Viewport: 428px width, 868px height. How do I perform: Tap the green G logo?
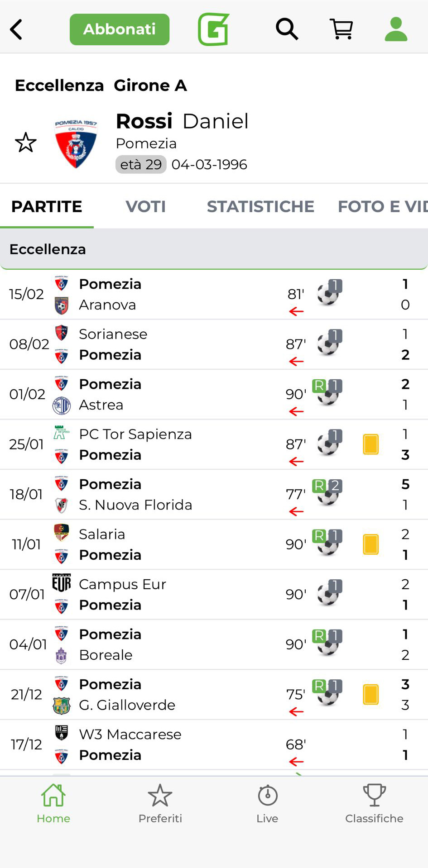coord(213,29)
